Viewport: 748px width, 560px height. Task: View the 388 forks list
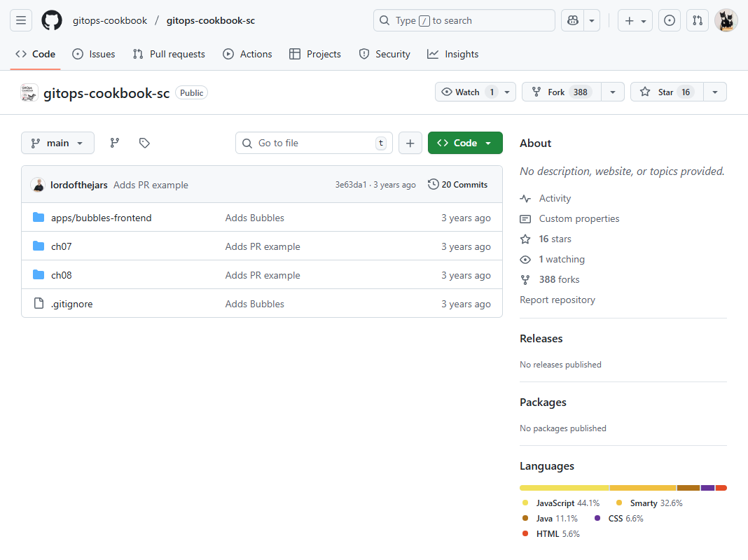click(x=559, y=279)
